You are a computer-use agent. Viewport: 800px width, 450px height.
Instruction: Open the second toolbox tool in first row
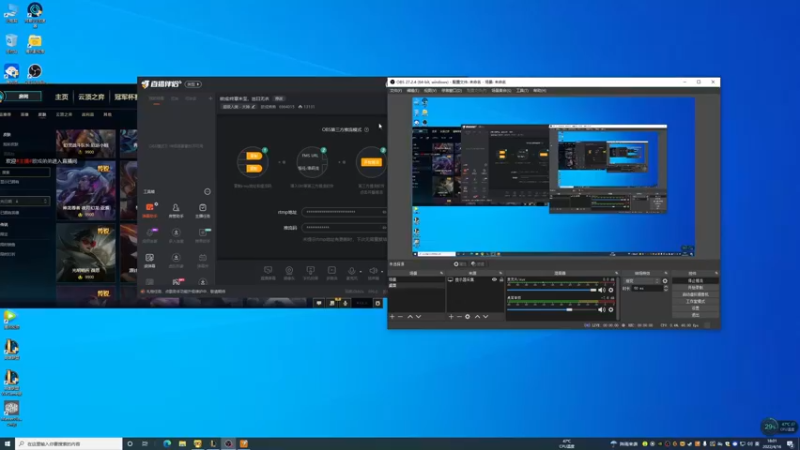(x=176, y=210)
